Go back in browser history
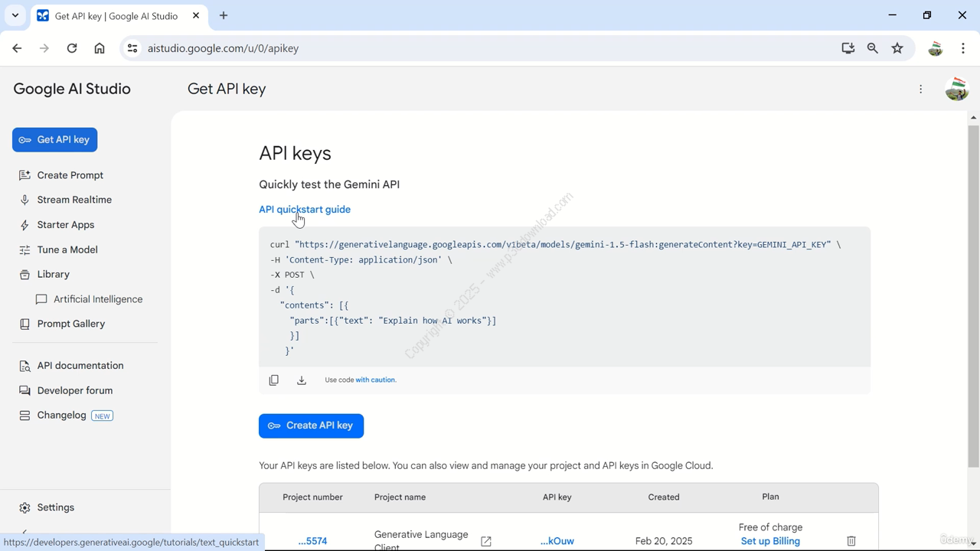The image size is (980, 551). click(x=17, y=48)
